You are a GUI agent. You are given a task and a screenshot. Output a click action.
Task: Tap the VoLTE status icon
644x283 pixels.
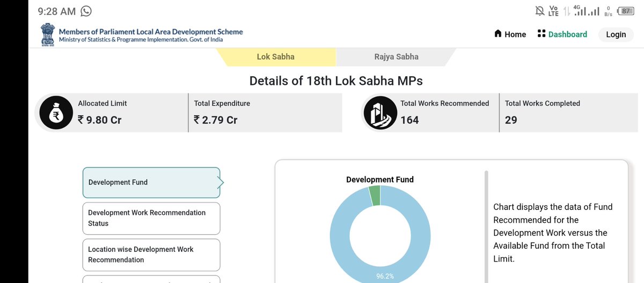click(x=554, y=11)
